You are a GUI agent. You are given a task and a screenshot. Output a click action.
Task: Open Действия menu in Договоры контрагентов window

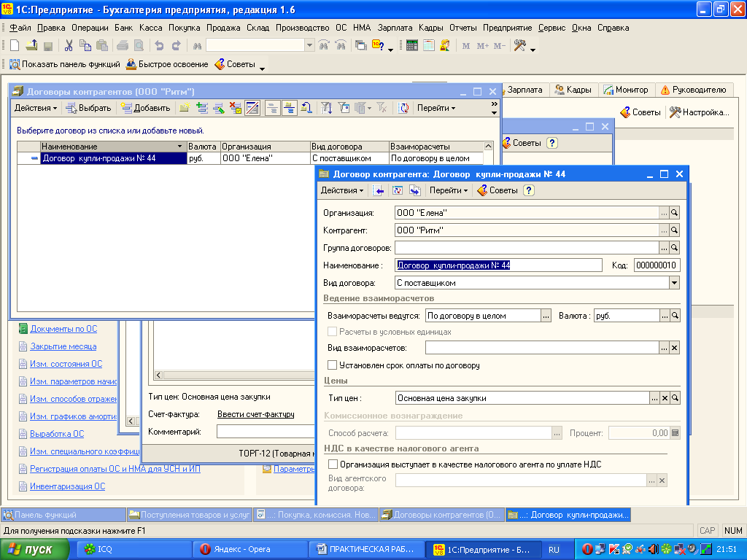[36, 108]
